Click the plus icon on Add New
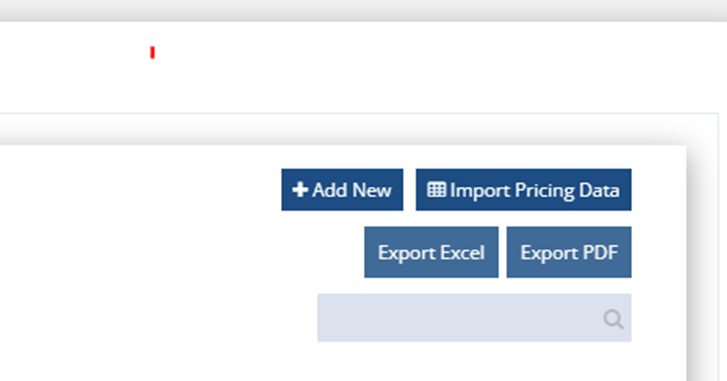 click(x=300, y=190)
